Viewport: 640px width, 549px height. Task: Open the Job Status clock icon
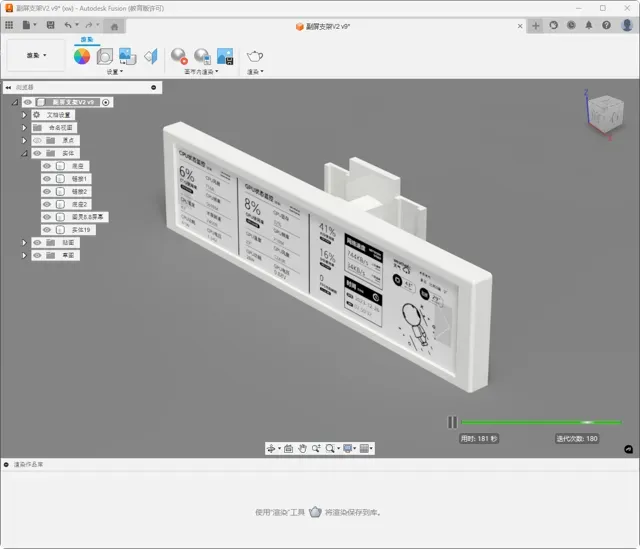click(571, 25)
